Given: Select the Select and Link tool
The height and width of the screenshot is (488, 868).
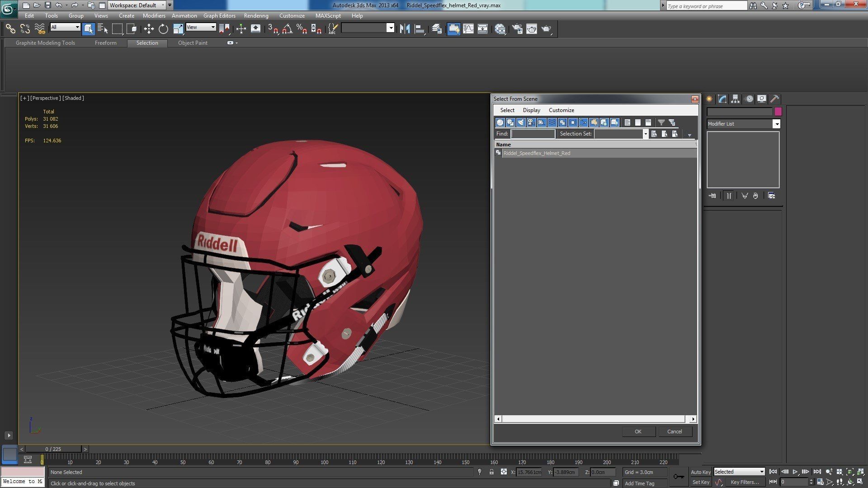Looking at the screenshot, I should pyautogui.click(x=10, y=29).
